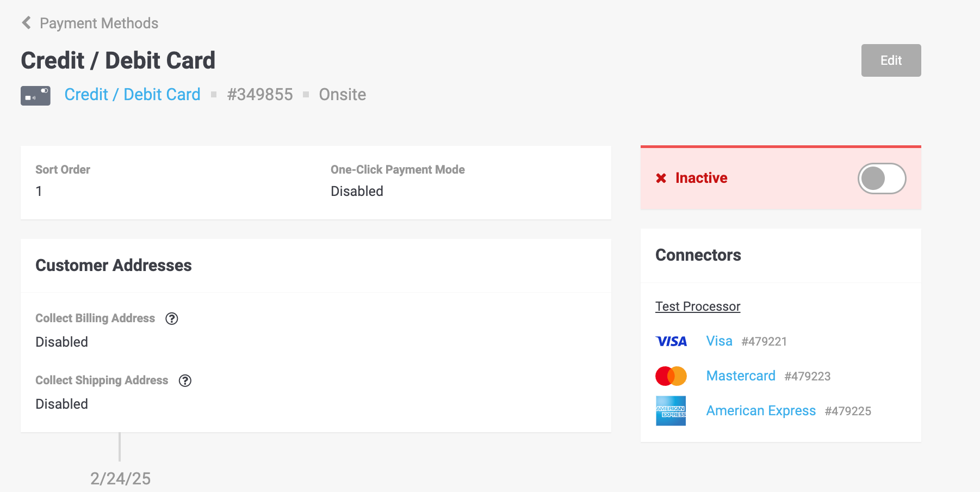Click the Mastercard logo icon
The image size is (980, 492).
(671, 376)
